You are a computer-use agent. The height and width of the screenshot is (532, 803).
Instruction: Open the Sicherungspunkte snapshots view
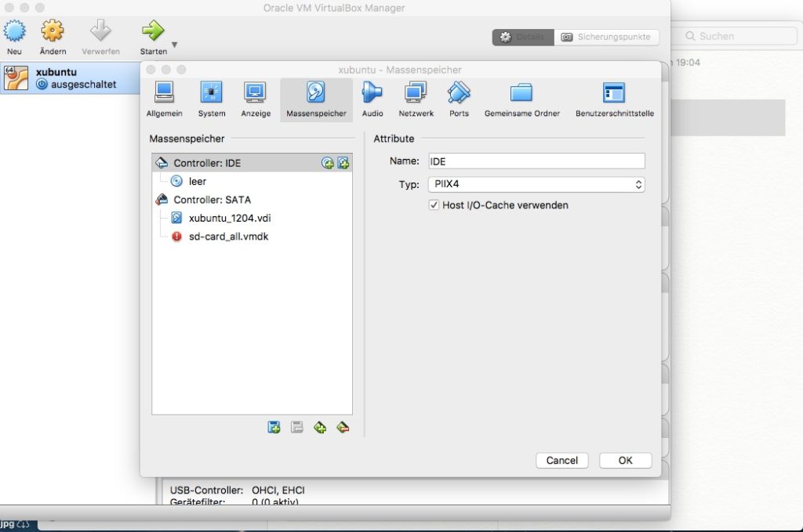pos(606,37)
